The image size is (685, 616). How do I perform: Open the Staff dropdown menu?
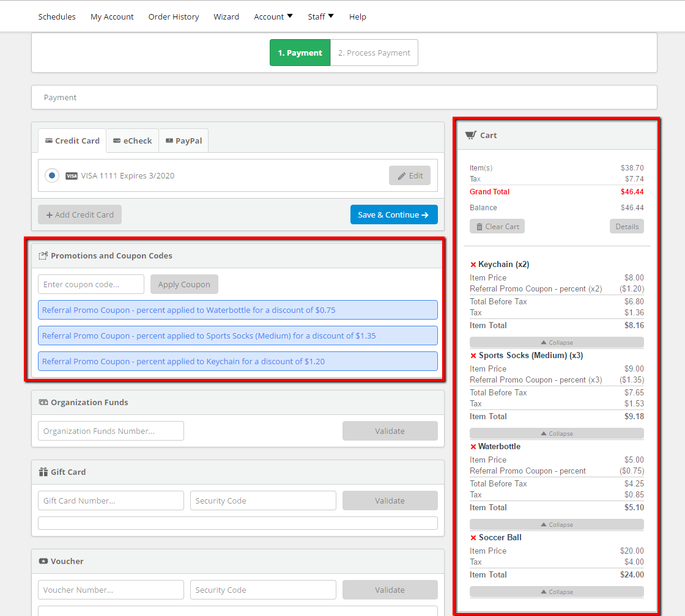tap(320, 16)
